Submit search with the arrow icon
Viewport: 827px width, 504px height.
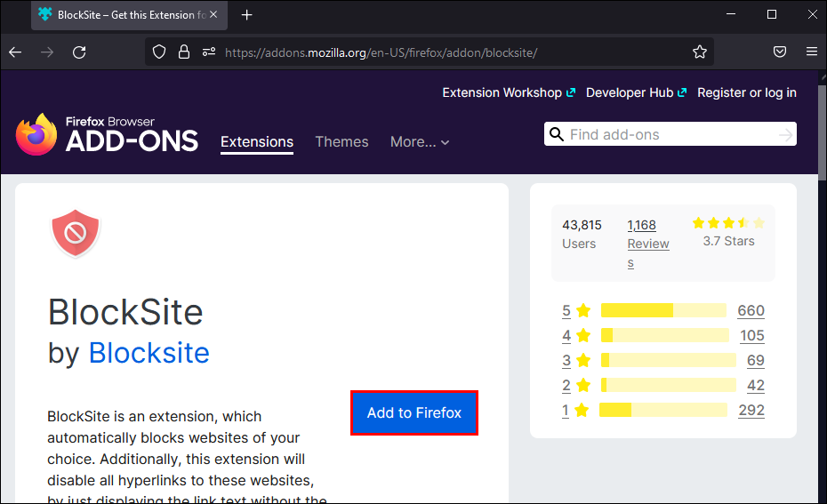[x=785, y=134]
